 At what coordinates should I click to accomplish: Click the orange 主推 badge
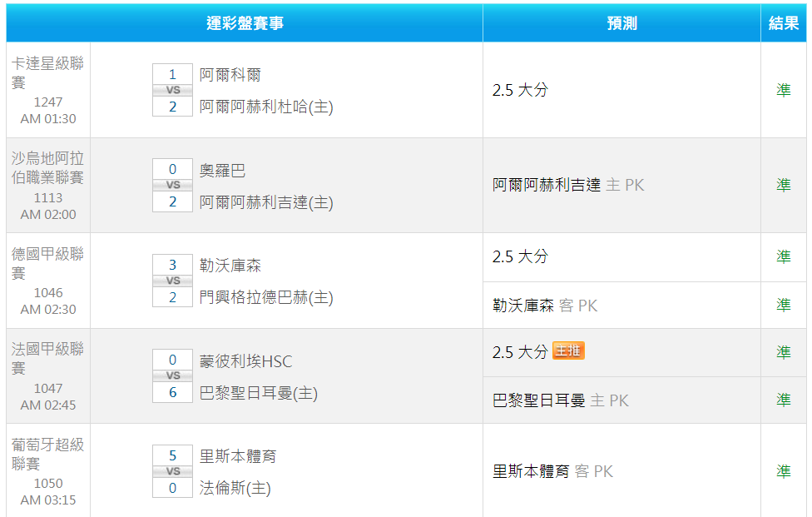click(x=568, y=350)
